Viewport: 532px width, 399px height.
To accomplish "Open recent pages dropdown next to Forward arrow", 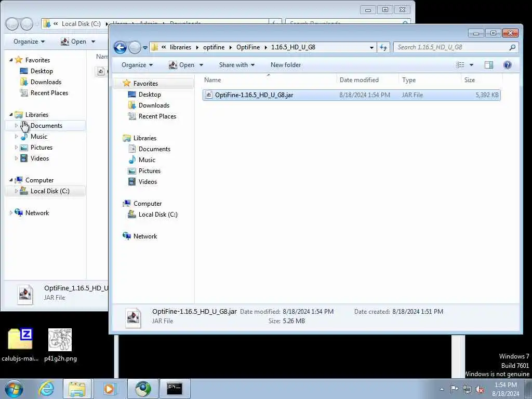I will point(145,48).
